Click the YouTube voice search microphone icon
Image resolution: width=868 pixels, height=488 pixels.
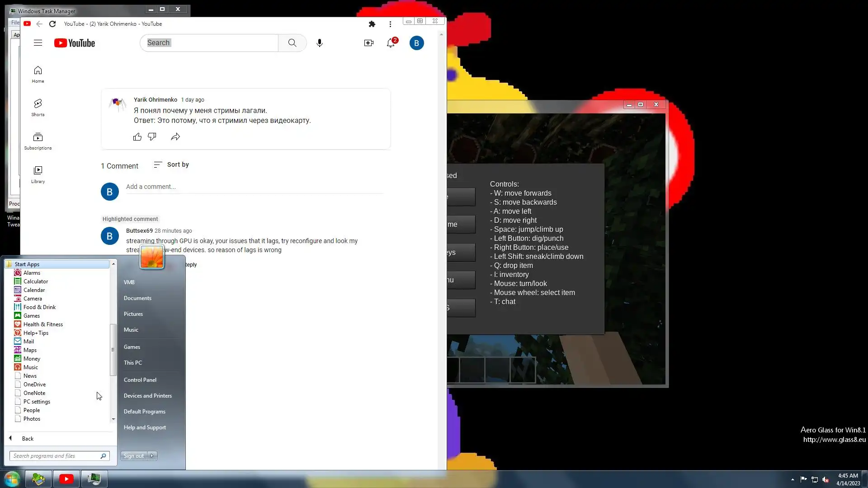tap(320, 43)
